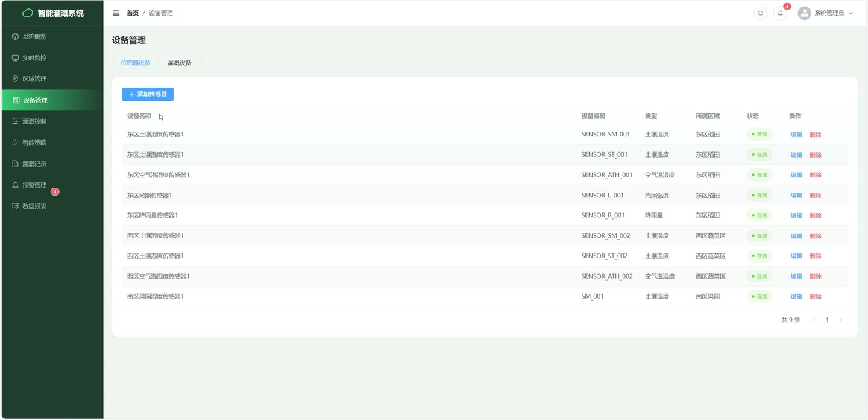
Task: Click the 共 9 条 total count text
Action: pos(791,320)
